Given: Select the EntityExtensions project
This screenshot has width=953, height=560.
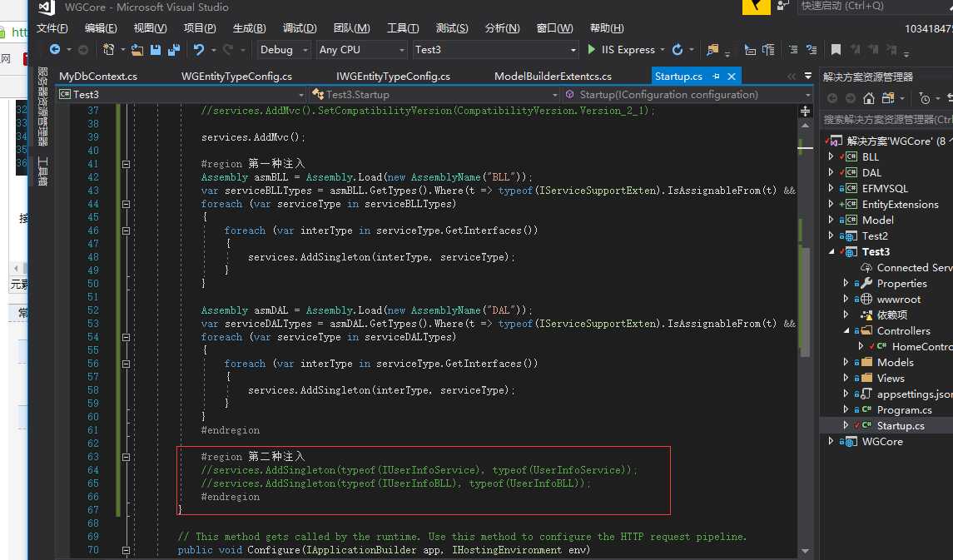Looking at the screenshot, I should tap(900, 204).
